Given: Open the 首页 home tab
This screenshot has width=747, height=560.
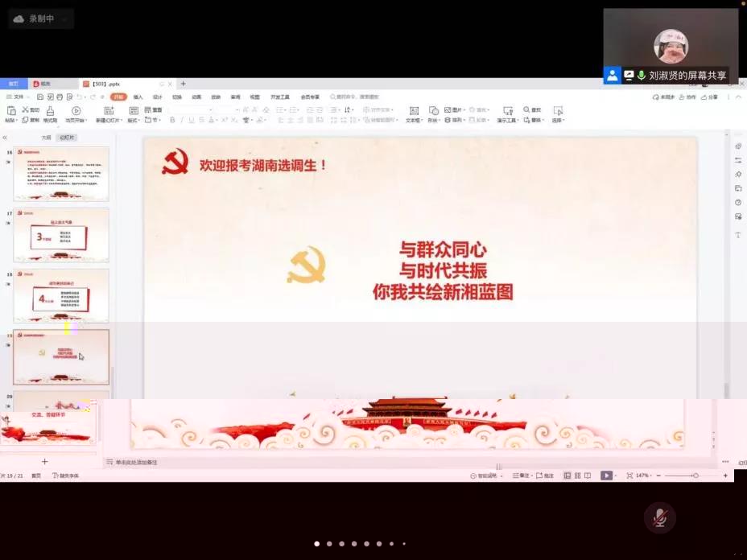Looking at the screenshot, I should click(x=14, y=84).
